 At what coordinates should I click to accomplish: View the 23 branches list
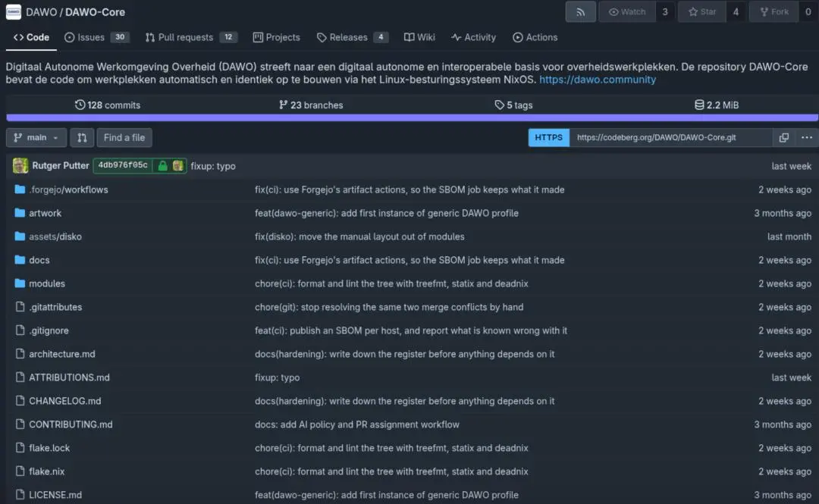pos(311,105)
